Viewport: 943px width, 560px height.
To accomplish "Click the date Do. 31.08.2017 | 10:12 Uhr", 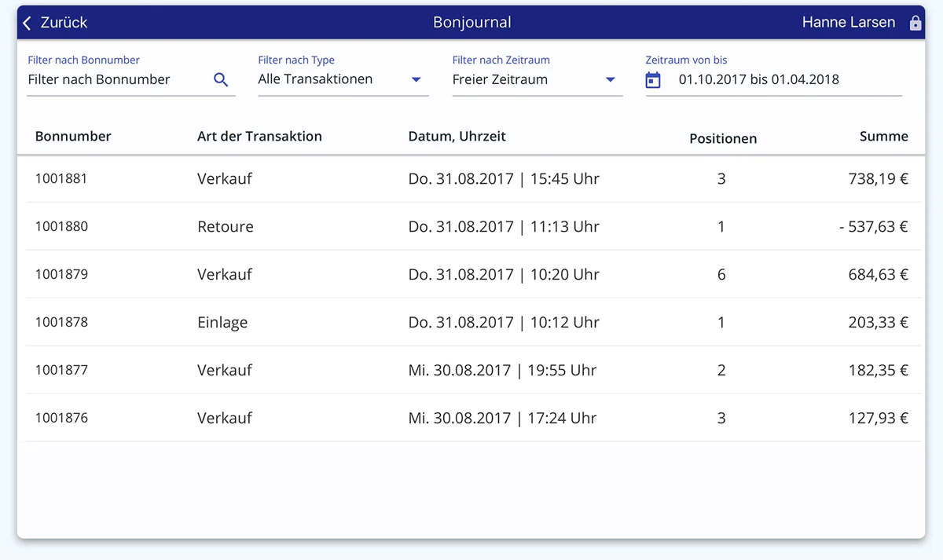I will pos(504,323).
